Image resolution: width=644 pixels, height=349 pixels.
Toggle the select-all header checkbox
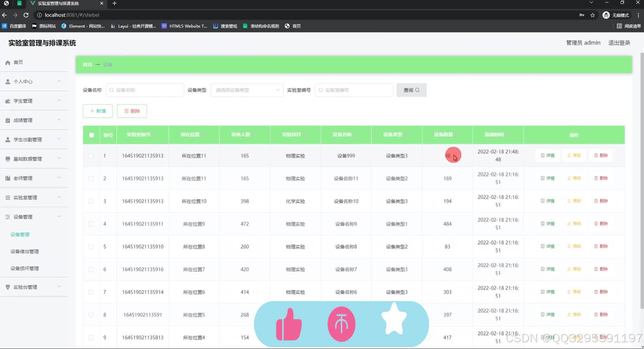[91, 135]
